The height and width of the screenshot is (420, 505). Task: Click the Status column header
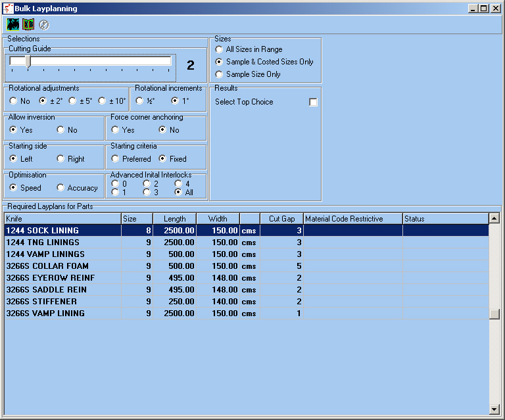point(445,218)
